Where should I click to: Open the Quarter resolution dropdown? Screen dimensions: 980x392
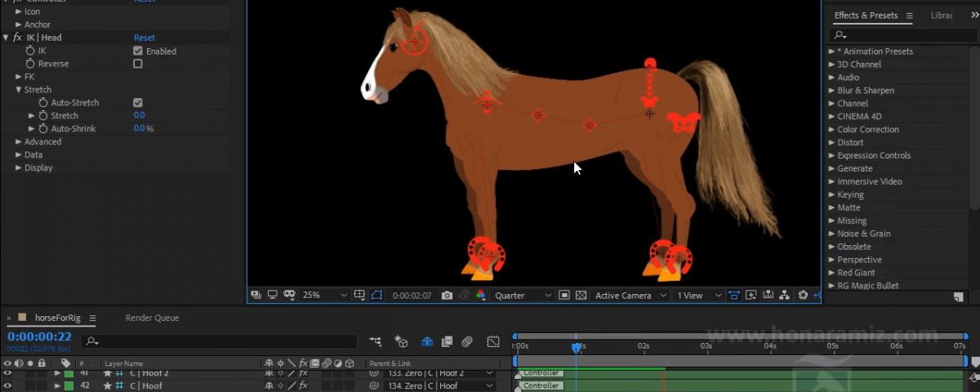[x=523, y=296]
